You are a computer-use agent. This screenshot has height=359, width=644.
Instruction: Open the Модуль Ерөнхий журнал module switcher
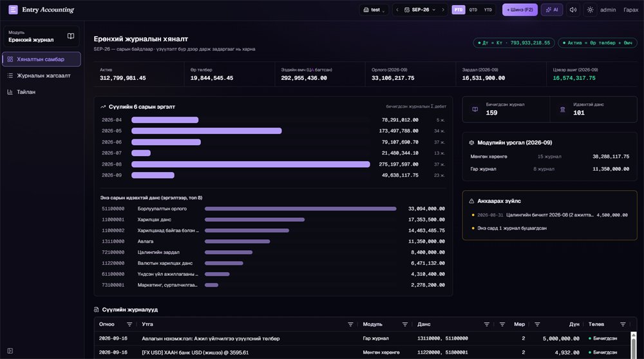pyautogui.click(x=41, y=36)
